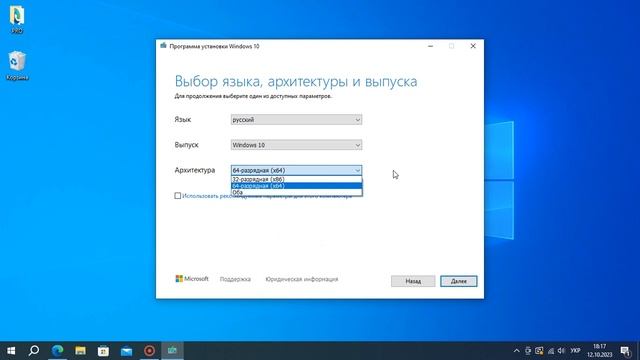
Task: Open the Windows Start menu
Action: 11,351
